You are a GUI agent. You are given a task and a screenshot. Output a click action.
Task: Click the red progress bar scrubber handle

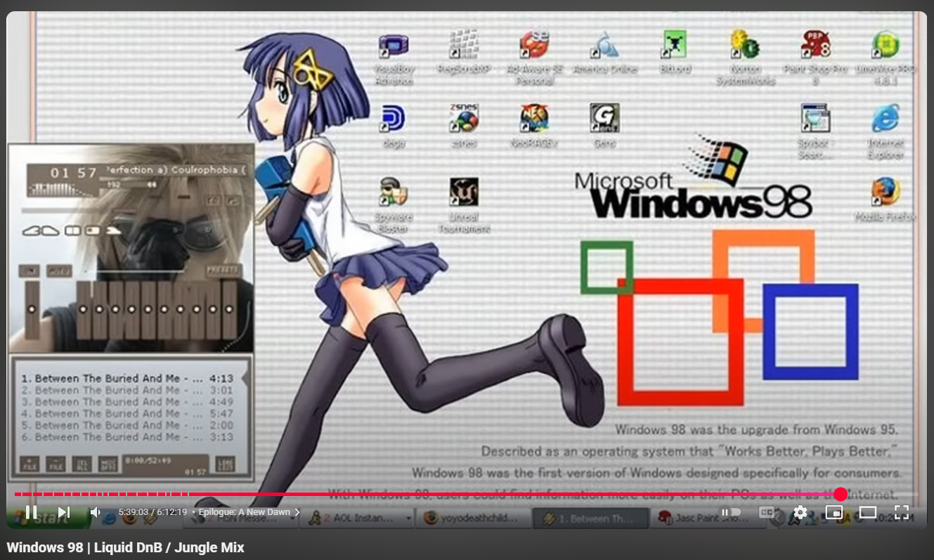click(841, 494)
